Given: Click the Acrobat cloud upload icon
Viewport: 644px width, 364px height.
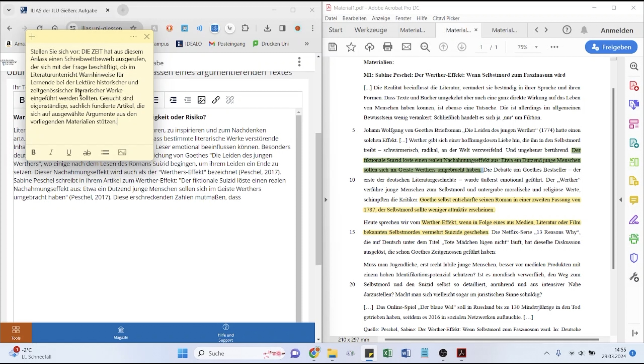Looking at the screenshot, I should (x=369, y=47).
